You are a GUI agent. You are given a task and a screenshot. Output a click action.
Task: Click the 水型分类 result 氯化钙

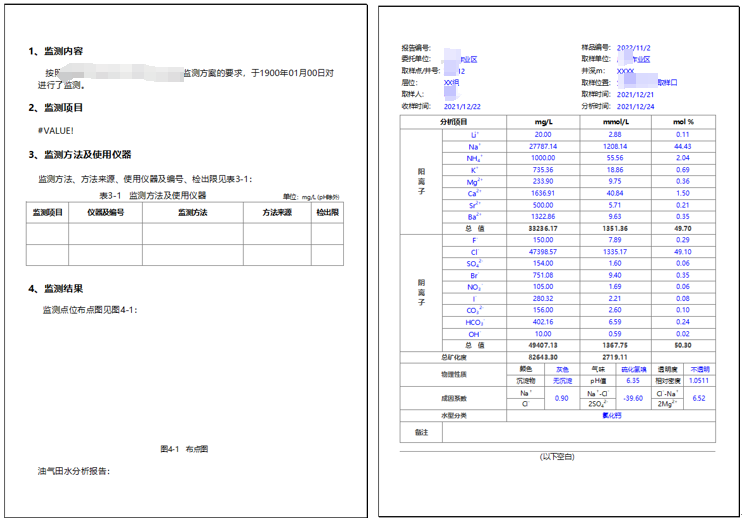[610, 414]
